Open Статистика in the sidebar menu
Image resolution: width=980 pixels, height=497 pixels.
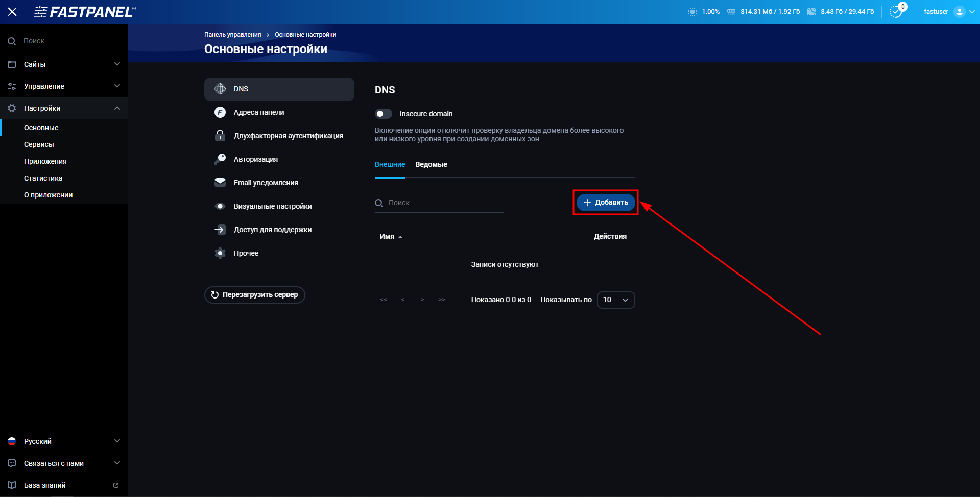click(x=43, y=178)
